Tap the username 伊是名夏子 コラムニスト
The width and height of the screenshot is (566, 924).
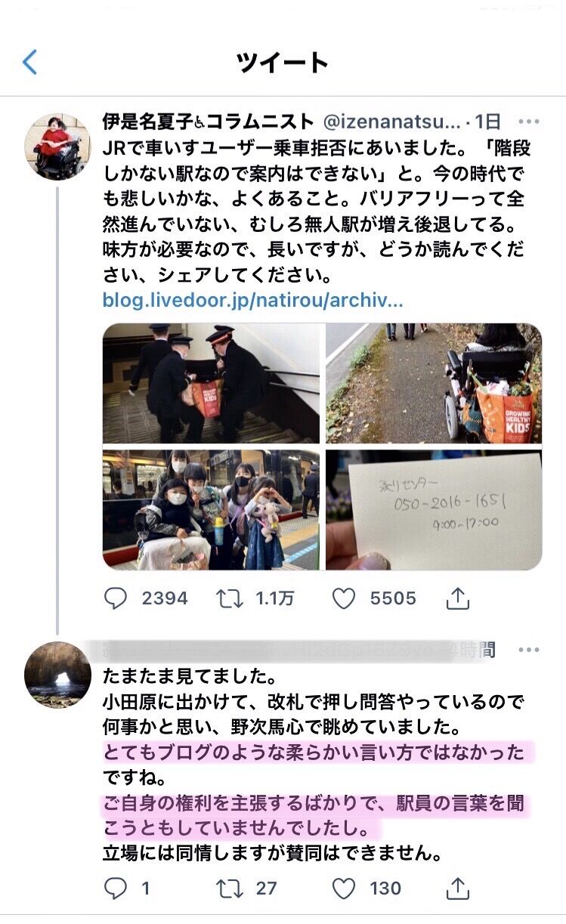coord(208,121)
